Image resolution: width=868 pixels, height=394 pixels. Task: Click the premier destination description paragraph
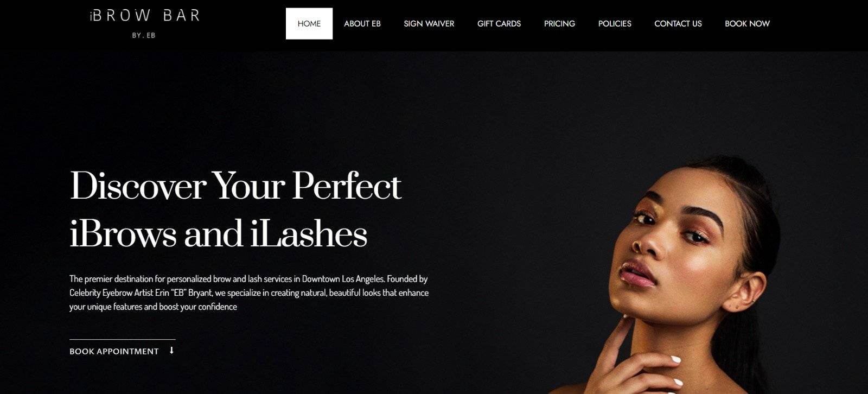click(249, 293)
